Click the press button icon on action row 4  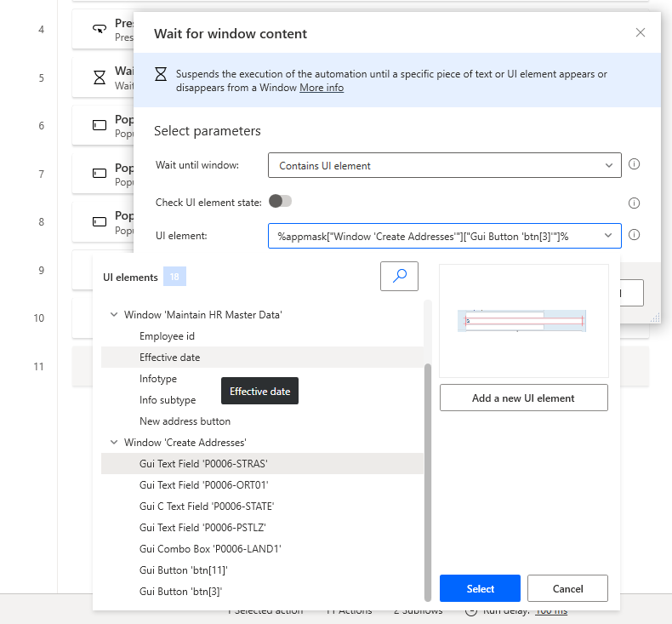(x=100, y=29)
